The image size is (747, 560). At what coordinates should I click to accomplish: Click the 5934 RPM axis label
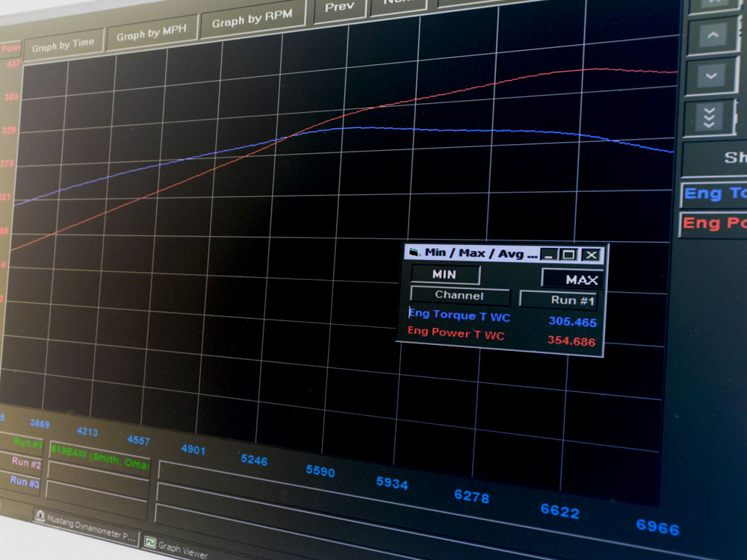[x=392, y=483]
